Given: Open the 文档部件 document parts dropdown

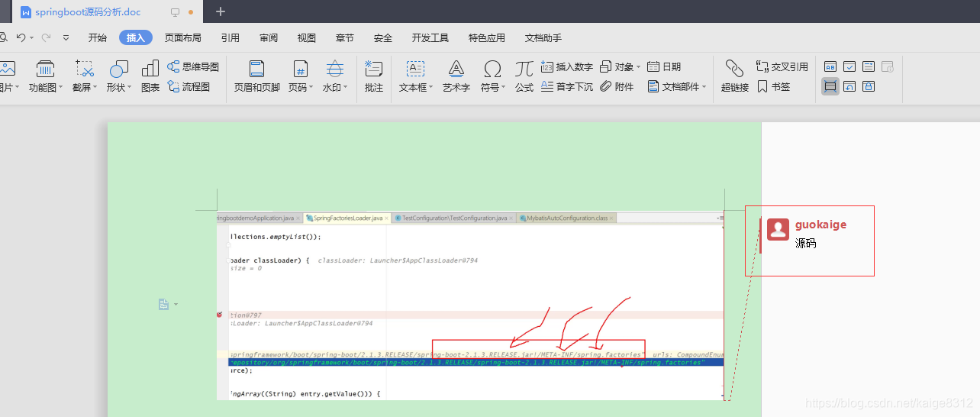Looking at the screenshot, I should (x=677, y=86).
